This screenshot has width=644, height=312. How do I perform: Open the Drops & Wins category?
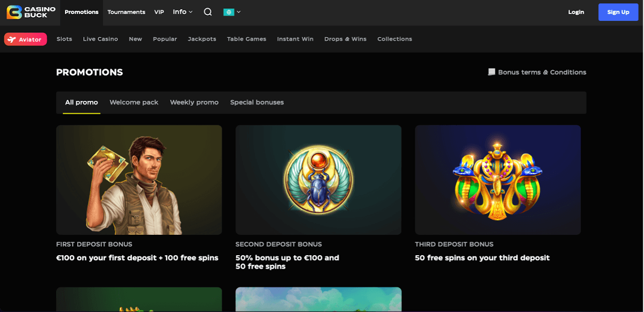click(x=345, y=39)
